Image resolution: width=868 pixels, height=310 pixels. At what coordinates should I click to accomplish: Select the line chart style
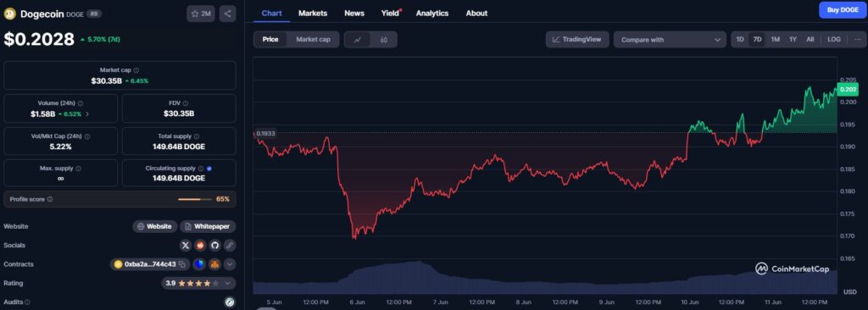point(358,39)
